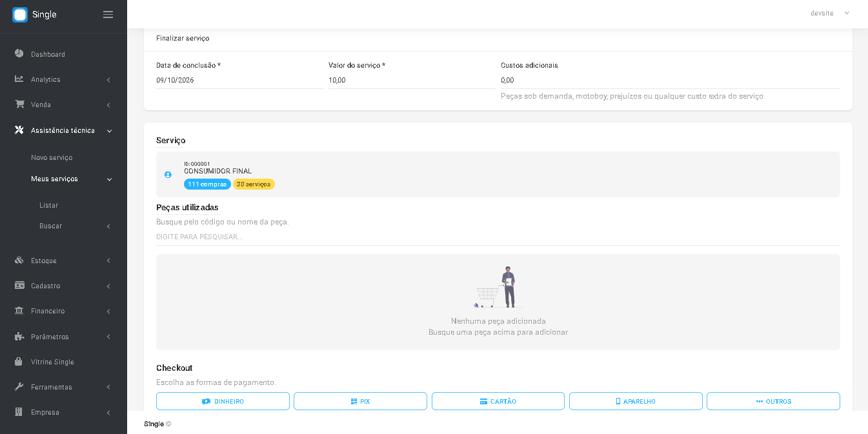Screen dimensions: 868x434
Task: Expand the Estoque submenu chevron
Action: (x=108, y=261)
